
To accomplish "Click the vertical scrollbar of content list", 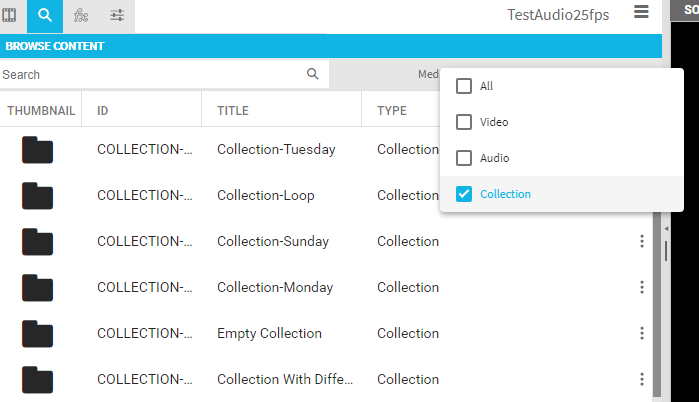I will pos(656,300).
